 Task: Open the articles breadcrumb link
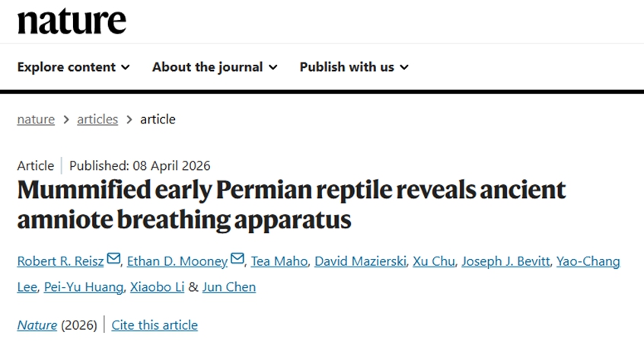point(97,119)
